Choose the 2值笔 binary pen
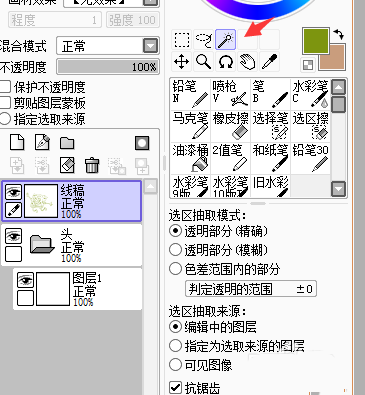Image resolution: width=365 pixels, height=395 pixels. (x=230, y=158)
